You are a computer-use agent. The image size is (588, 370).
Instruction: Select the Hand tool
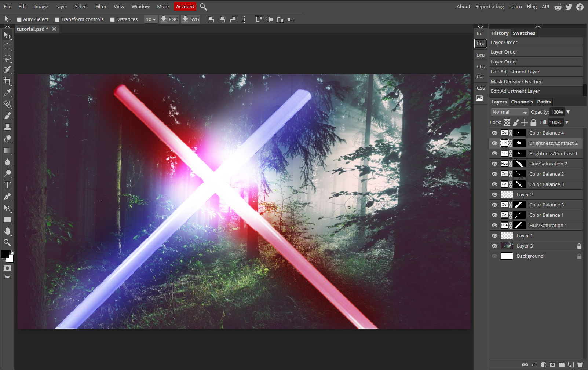(x=7, y=231)
